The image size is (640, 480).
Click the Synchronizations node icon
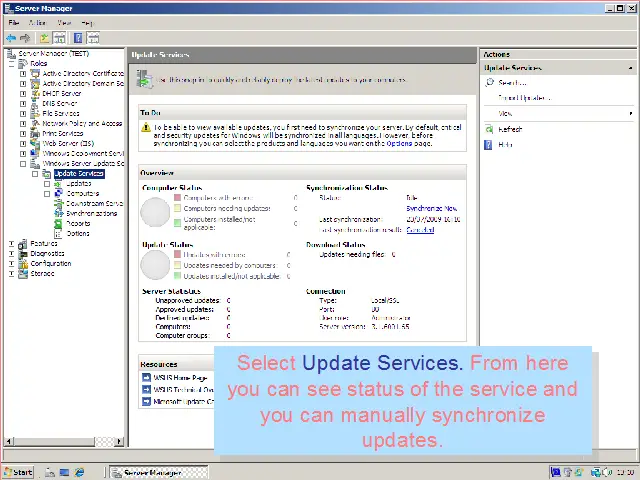point(59,213)
